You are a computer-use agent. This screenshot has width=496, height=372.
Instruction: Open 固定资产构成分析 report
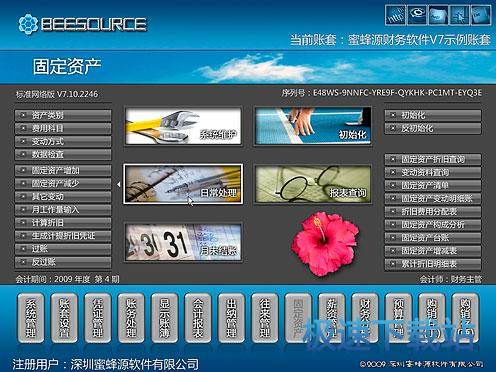coord(433,225)
